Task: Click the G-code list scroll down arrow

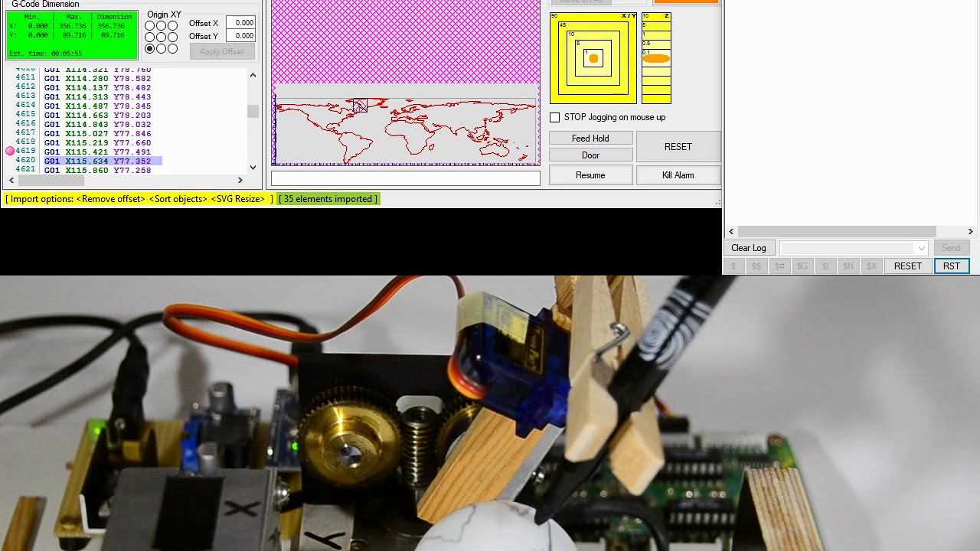Action: (253, 167)
